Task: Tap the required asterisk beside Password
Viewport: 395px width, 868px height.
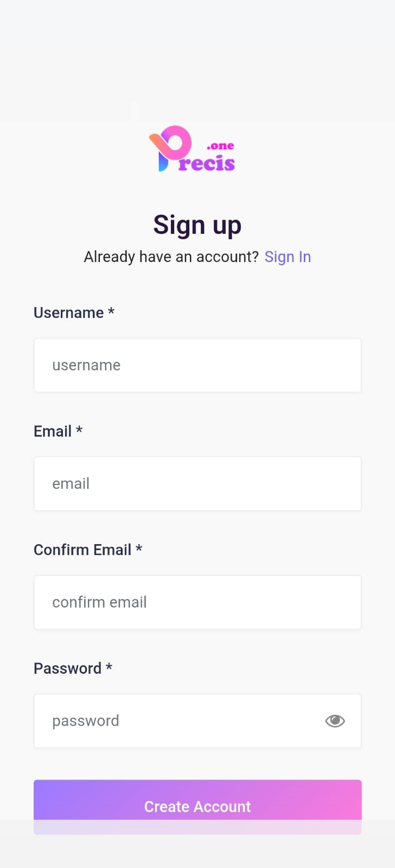Action: [109, 667]
